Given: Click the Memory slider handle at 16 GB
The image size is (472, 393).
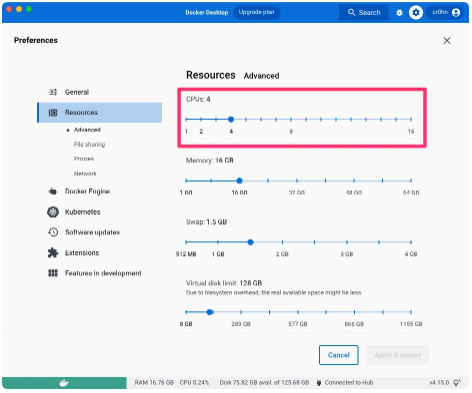Looking at the screenshot, I should 239,181.
